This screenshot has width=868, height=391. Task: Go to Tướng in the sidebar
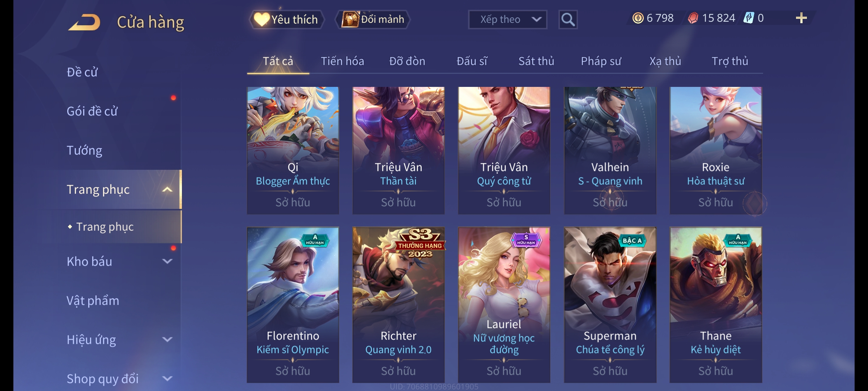(x=84, y=150)
